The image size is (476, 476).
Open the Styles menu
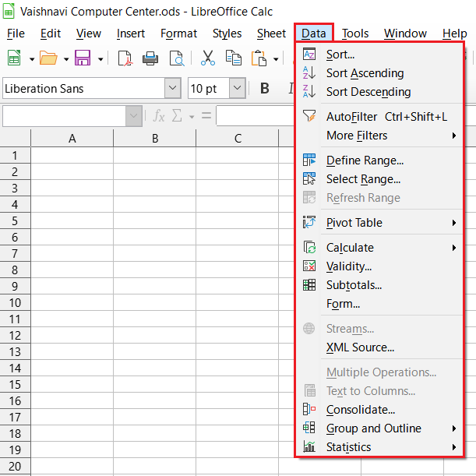[227, 33]
